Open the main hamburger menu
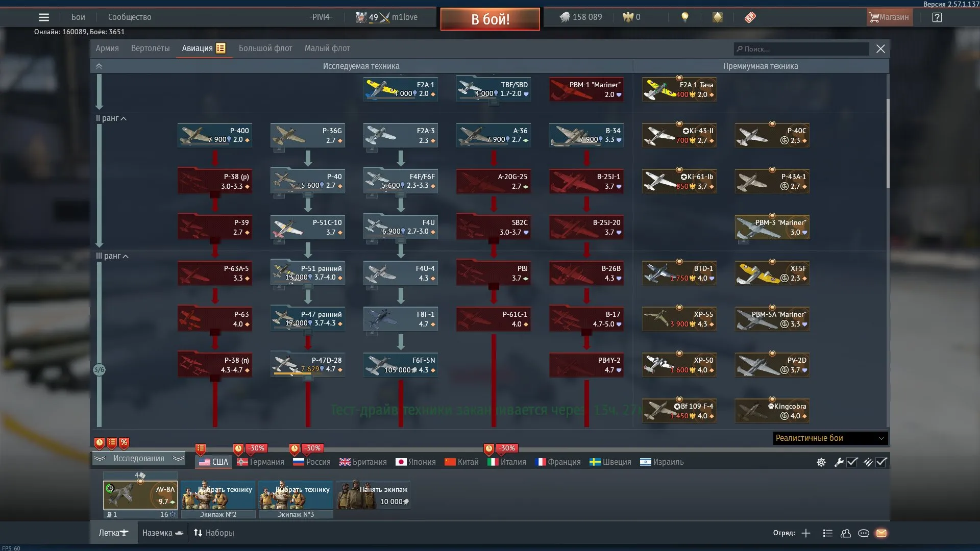 click(x=44, y=17)
